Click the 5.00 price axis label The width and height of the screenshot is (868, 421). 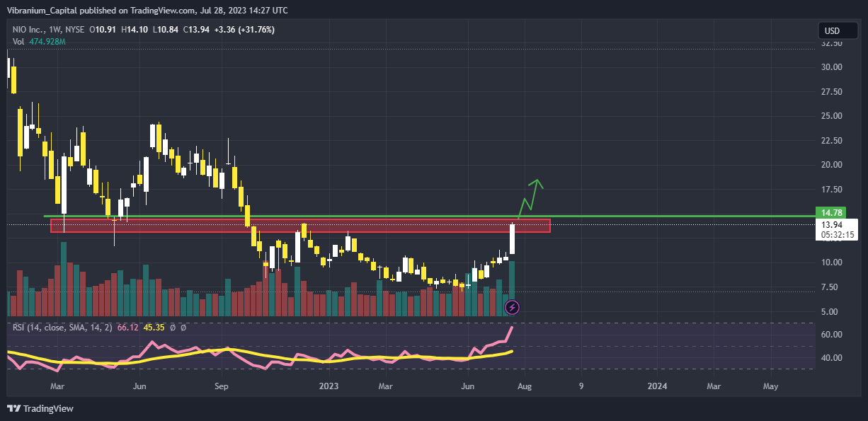tap(830, 311)
